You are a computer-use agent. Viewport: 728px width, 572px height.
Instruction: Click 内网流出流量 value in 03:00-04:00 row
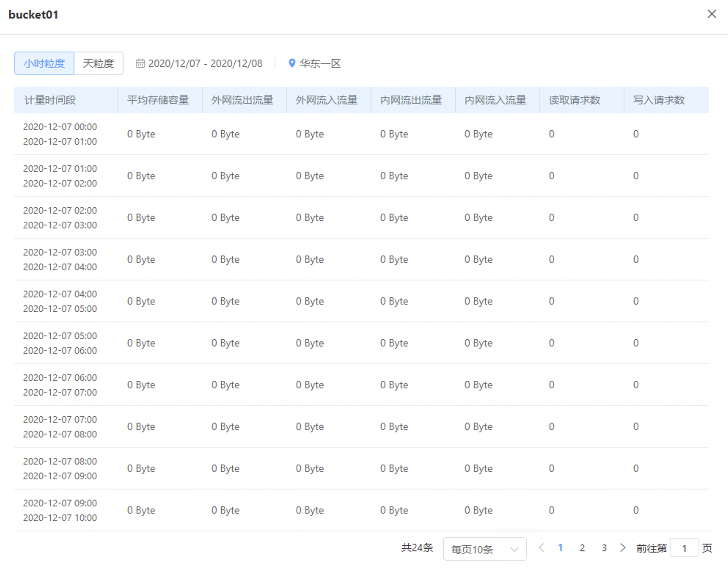coord(394,259)
